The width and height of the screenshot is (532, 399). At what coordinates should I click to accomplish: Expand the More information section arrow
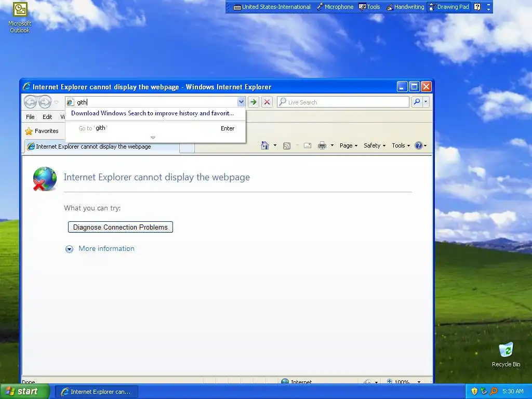point(69,249)
